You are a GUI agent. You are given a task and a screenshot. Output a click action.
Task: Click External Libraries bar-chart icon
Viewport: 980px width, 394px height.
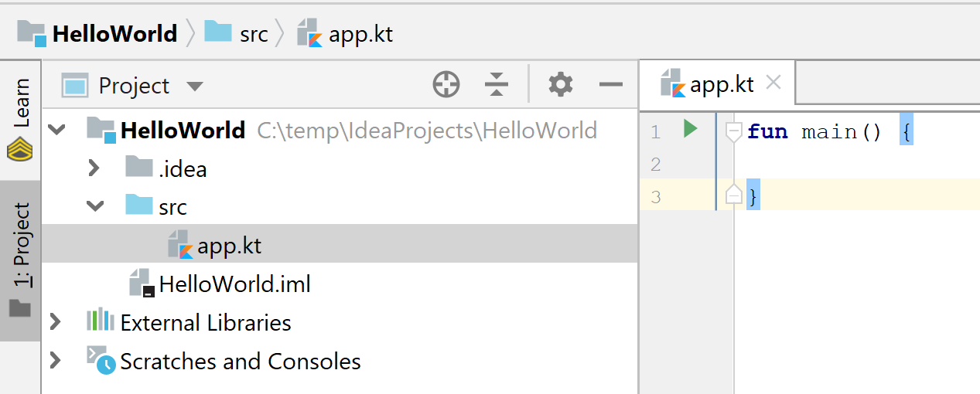101,321
